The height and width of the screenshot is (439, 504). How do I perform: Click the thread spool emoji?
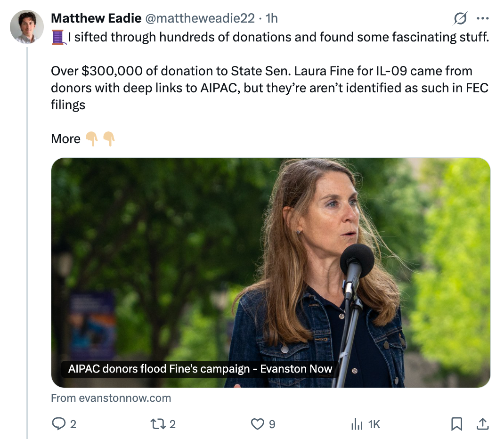(58, 37)
